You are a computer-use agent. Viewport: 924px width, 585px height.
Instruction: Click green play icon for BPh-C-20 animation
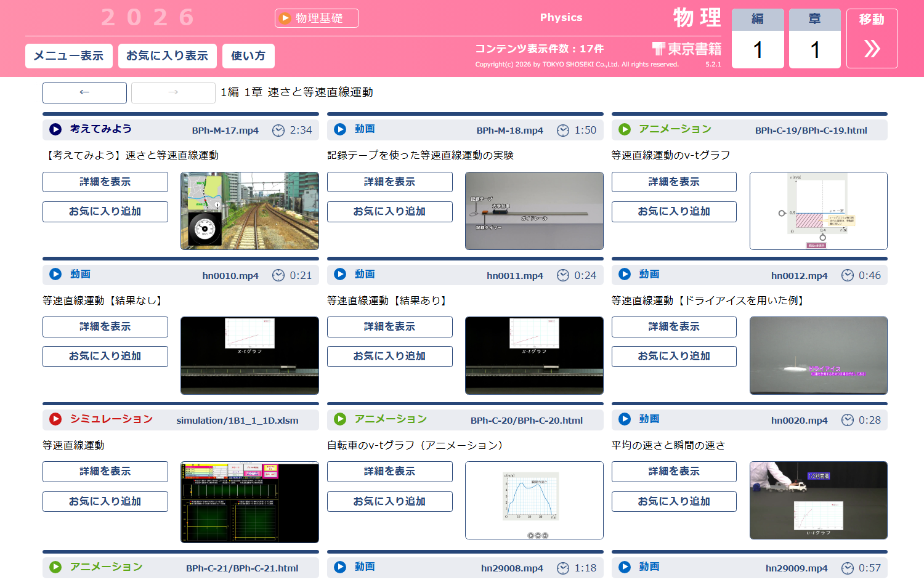[x=340, y=419]
